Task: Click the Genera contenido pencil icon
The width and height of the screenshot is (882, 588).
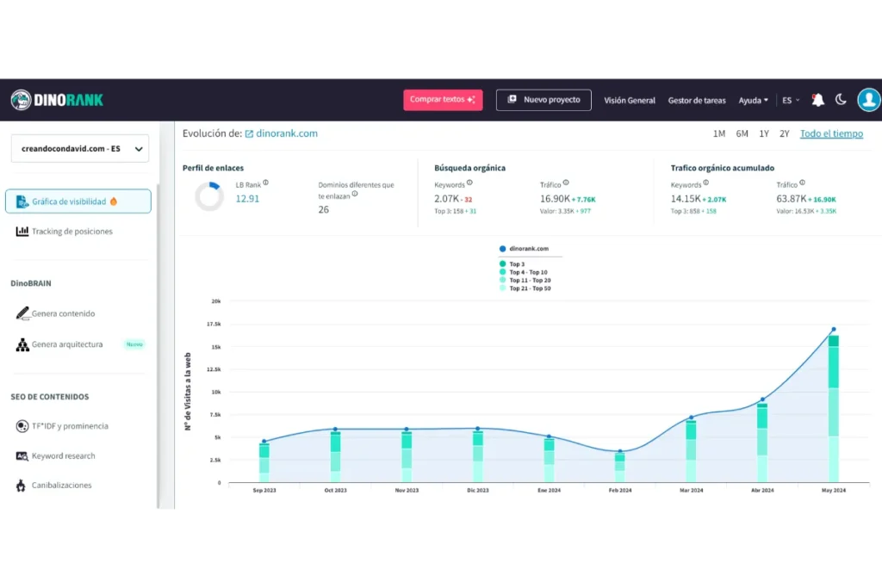Action: click(22, 313)
